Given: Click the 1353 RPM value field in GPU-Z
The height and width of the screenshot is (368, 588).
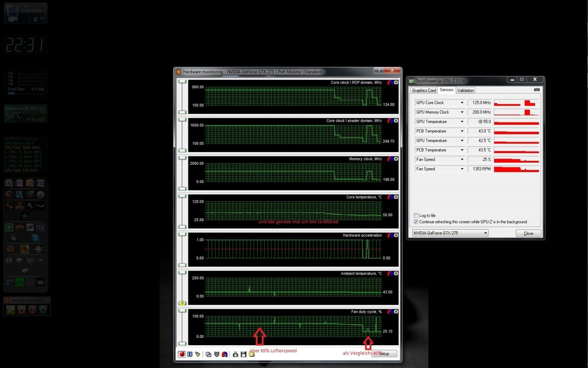Looking at the screenshot, I should click(480, 169).
